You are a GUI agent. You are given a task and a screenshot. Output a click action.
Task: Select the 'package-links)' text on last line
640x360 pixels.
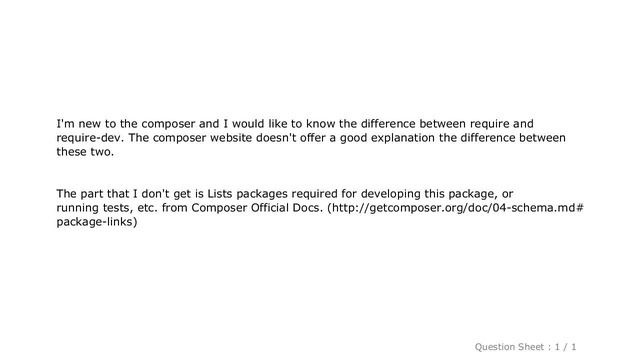(97, 222)
